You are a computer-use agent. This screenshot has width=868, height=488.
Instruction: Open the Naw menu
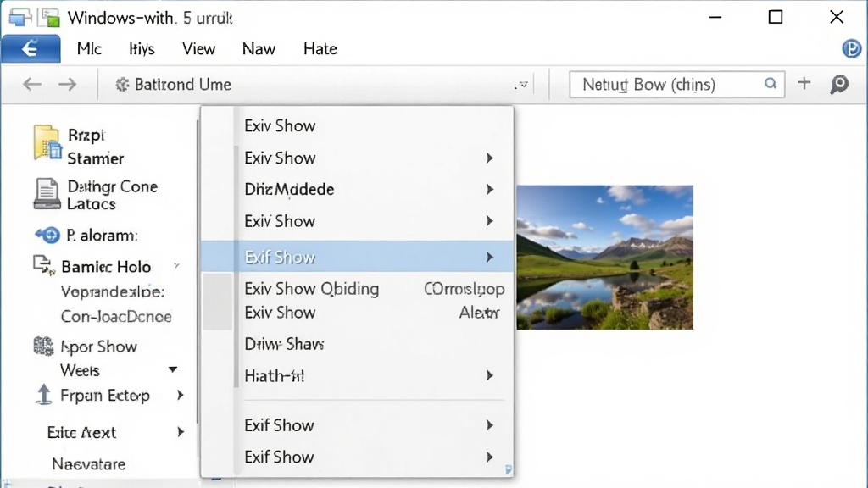pyautogui.click(x=259, y=48)
